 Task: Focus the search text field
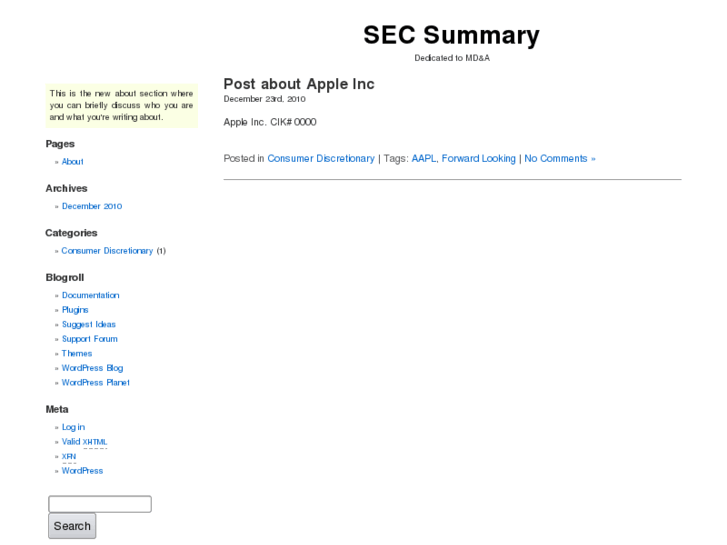point(100,504)
